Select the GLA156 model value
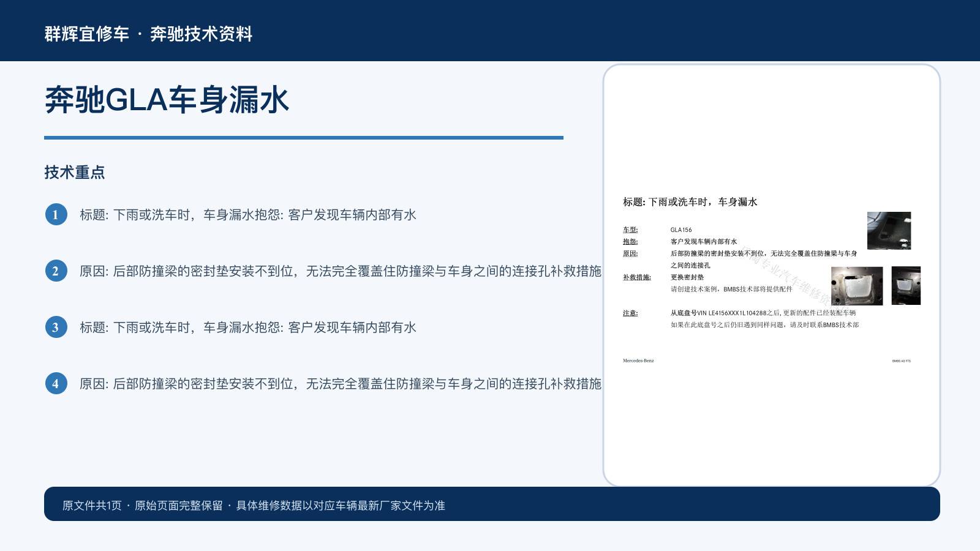This screenshot has height=551, width=980. pyautogui.click(x=681, y=230)
